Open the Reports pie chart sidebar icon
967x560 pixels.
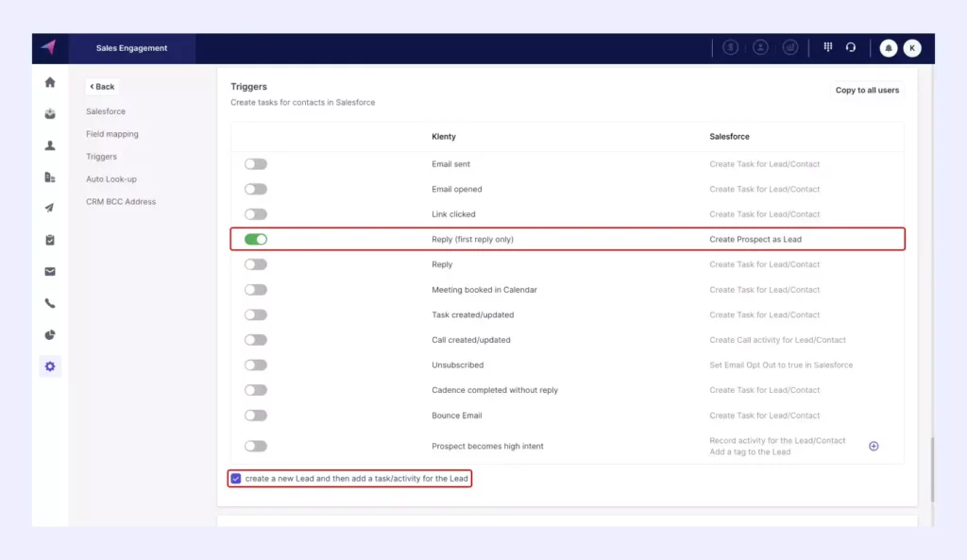point(50,335)
